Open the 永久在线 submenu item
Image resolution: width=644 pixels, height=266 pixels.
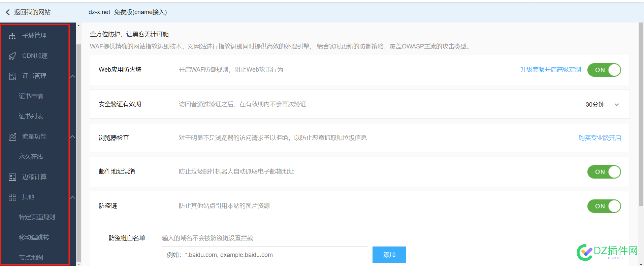coord(31,157)
